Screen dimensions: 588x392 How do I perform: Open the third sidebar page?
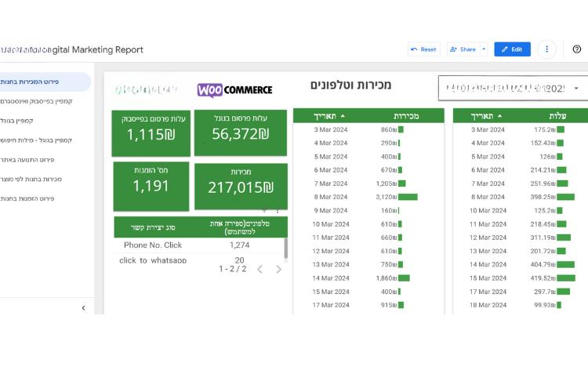17,121
